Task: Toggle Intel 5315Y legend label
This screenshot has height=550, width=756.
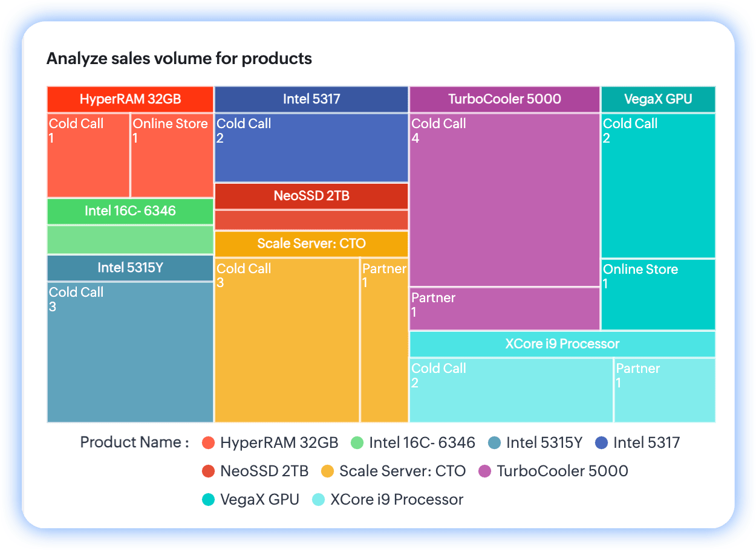Action: pyautogui.click(x=544, y=443)
